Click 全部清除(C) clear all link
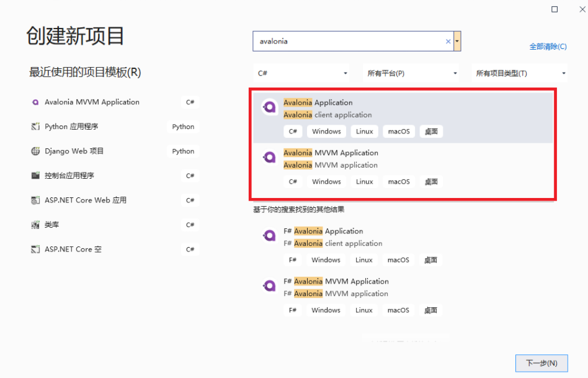Screen dimensions: 588x378 [548, 47]
